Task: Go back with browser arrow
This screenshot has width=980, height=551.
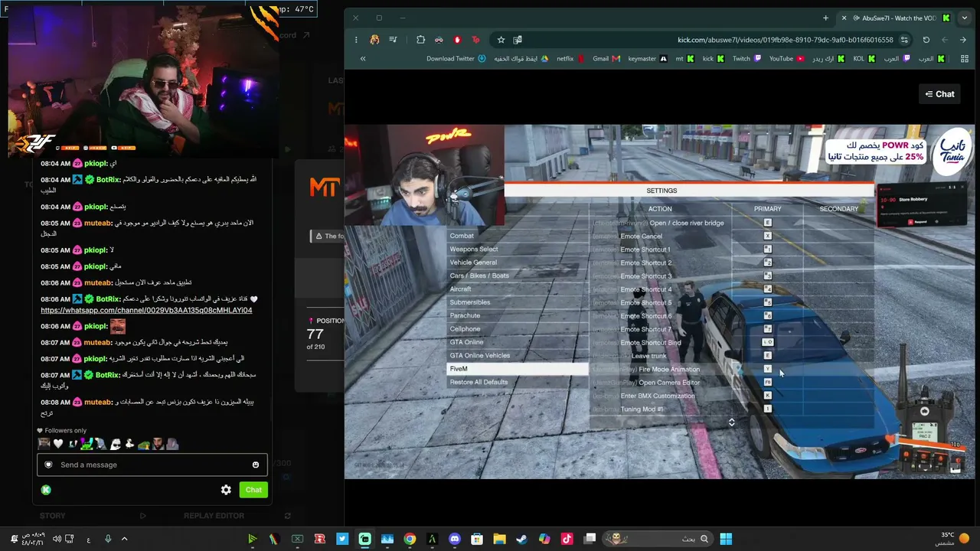Action: [x=963, y=40]
